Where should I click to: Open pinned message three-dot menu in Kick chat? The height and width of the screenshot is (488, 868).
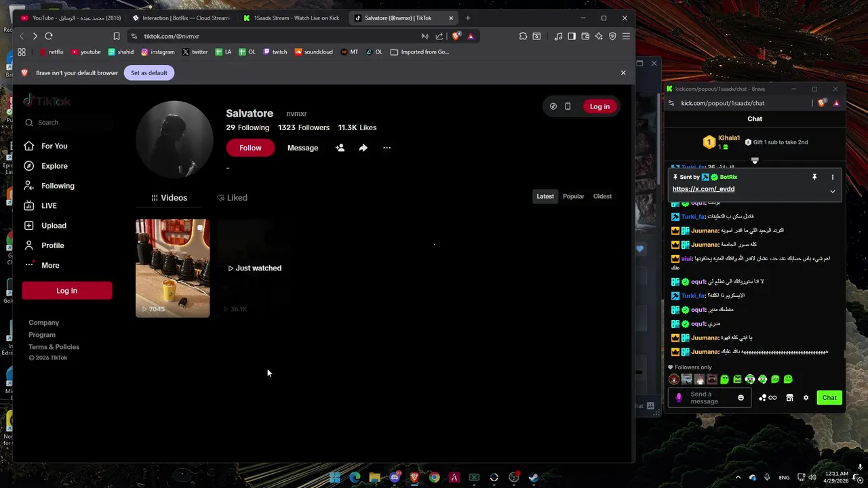(x=833, y=177)
